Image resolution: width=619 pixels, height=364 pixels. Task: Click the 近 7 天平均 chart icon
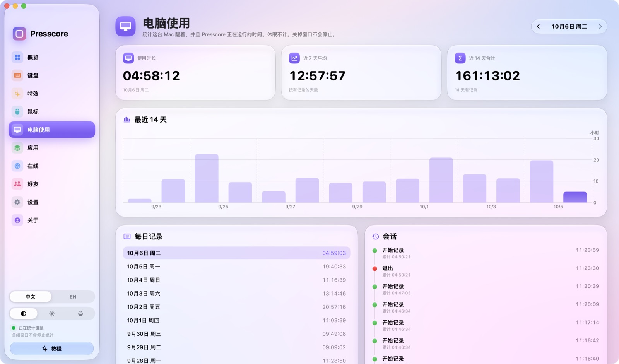(294, 58)
